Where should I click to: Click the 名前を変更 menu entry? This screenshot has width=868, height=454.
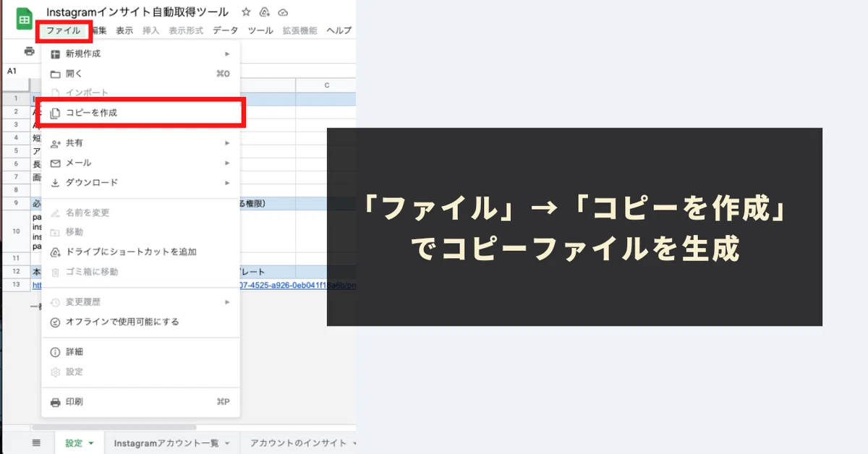[140, 213]
